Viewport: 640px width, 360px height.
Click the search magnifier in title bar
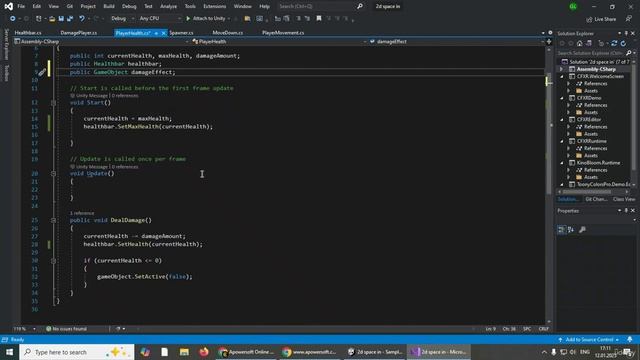coord(360,6)
